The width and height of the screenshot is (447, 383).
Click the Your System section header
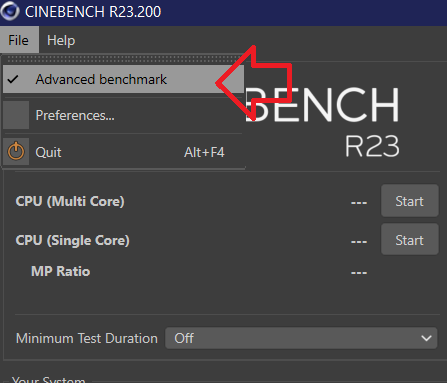coord(49,379)
